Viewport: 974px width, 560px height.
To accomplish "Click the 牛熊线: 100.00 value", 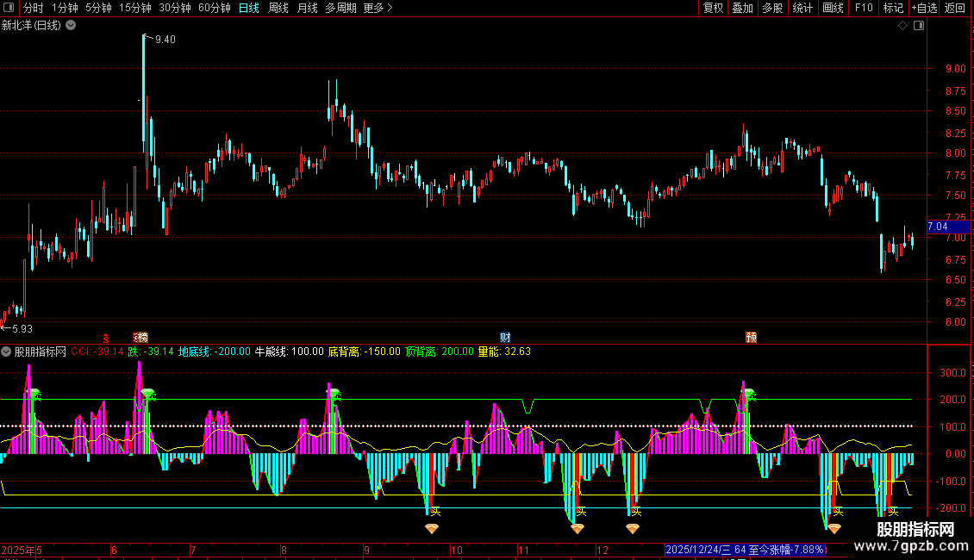I will [290, 352].
